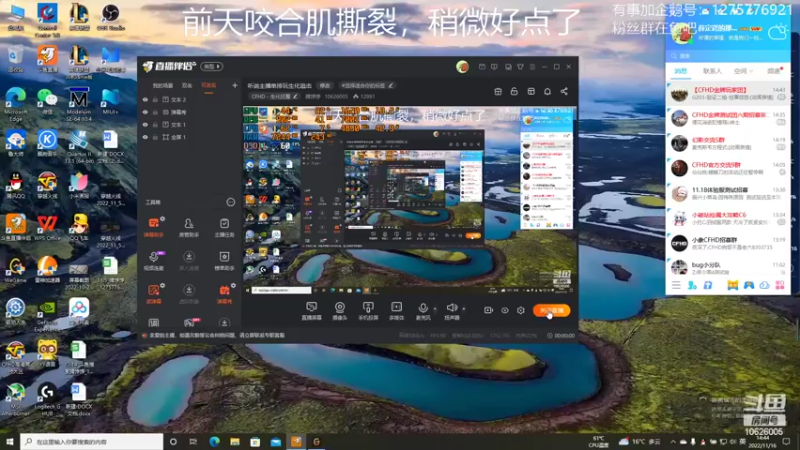Expand 空间 dropdown in QQ window
The width and height of the screenshot is (800, 450).
tap(743, 71)
